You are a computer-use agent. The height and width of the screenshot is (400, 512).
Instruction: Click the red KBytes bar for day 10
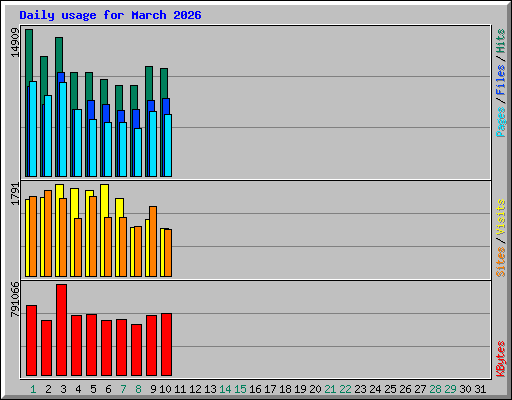[166, 344]
